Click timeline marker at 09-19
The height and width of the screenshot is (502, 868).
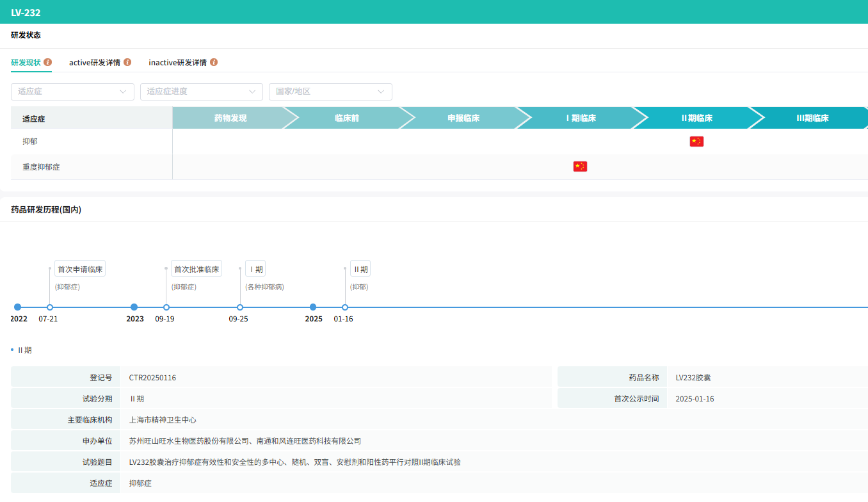pos(166,307)
